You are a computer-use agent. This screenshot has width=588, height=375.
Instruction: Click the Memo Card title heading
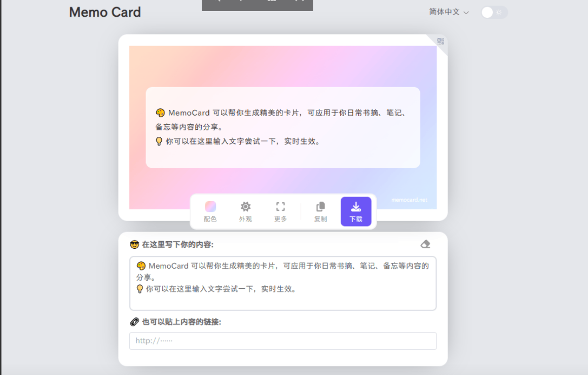(x=104, y=12)
